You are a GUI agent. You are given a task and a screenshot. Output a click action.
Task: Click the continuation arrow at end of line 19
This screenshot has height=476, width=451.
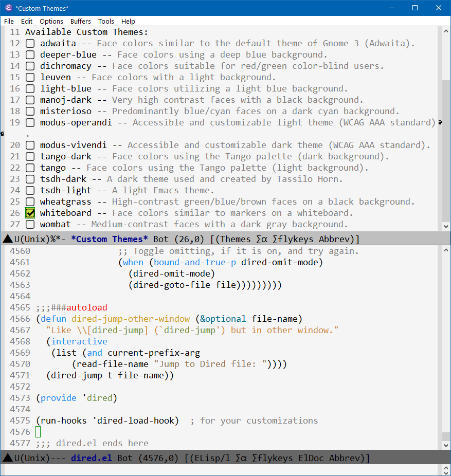[440, 123]
